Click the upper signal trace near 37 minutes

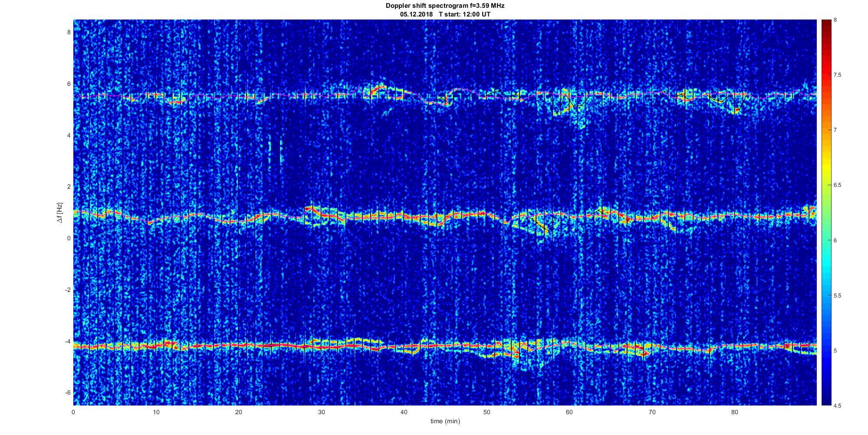click(x=379, y=89)
